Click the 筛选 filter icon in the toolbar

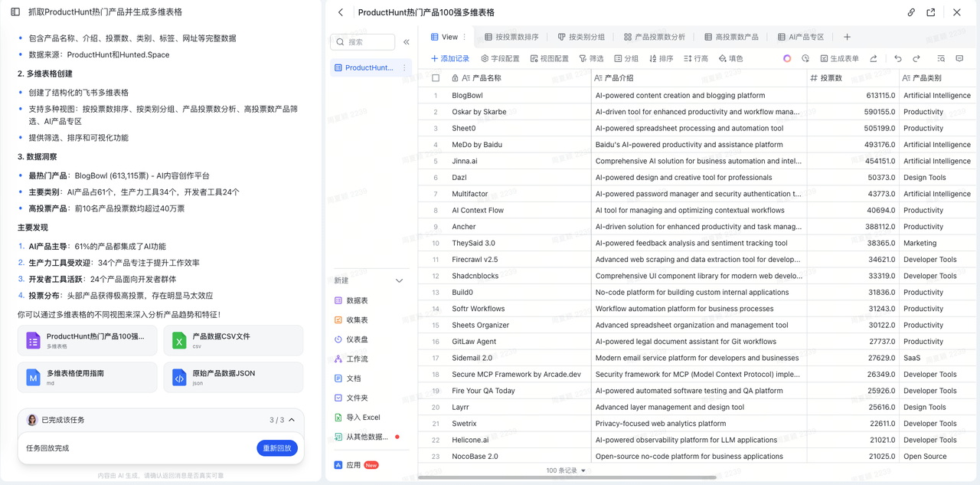[591, 58]
